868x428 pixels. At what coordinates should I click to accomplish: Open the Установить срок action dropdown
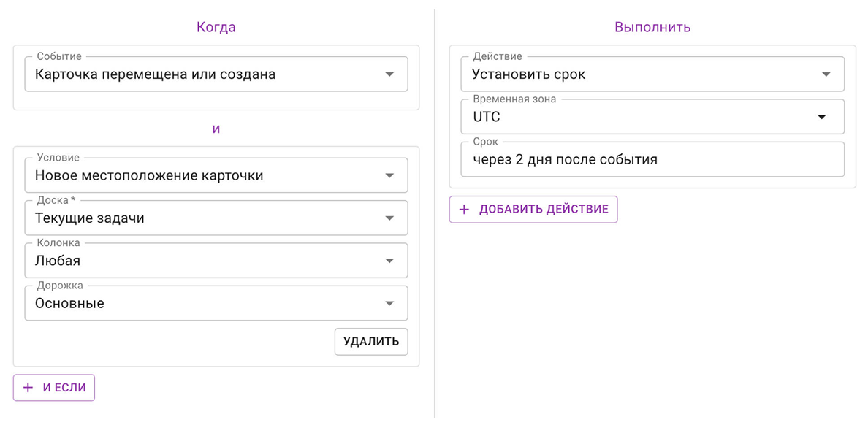click(x=652, y=74)
